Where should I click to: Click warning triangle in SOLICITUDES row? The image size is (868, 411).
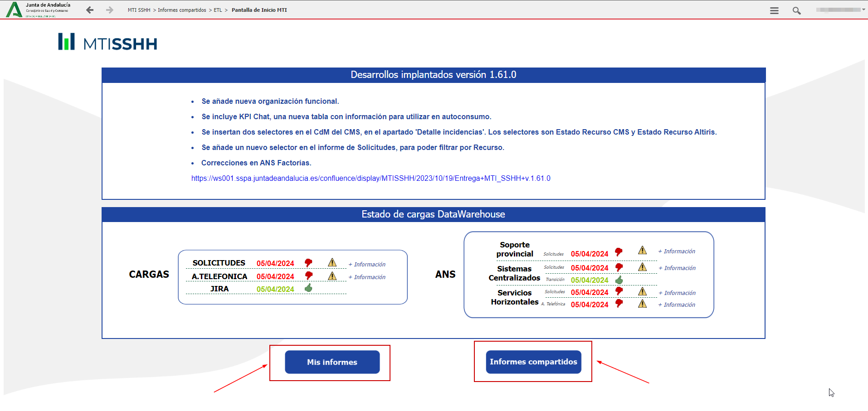(x=332, y=262)
